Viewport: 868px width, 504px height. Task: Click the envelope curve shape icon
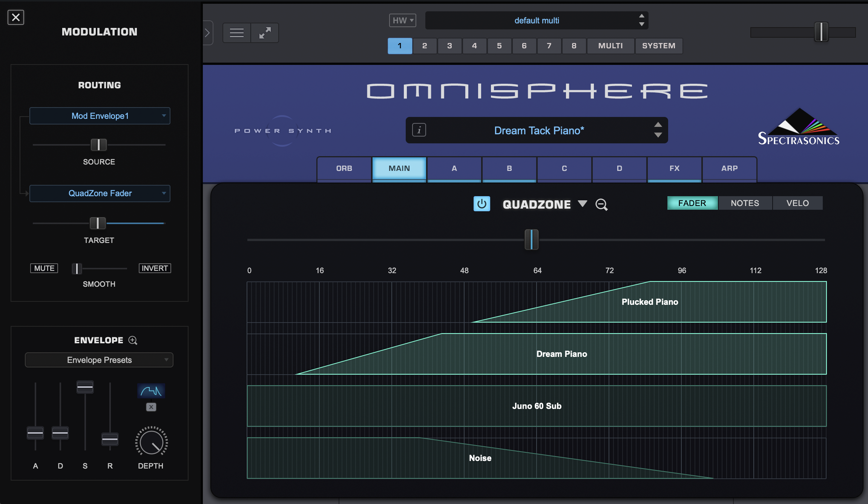[x=151, y=391]
